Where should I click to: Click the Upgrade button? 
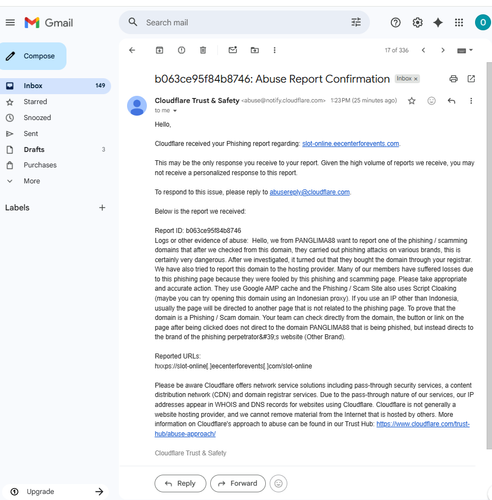point(55,491)
